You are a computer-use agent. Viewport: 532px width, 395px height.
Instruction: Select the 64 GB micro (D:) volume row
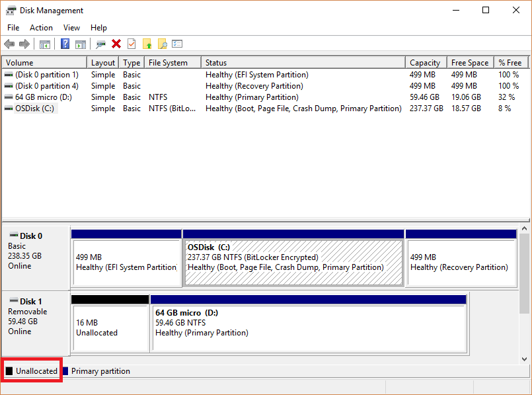(x=266, y=97)
